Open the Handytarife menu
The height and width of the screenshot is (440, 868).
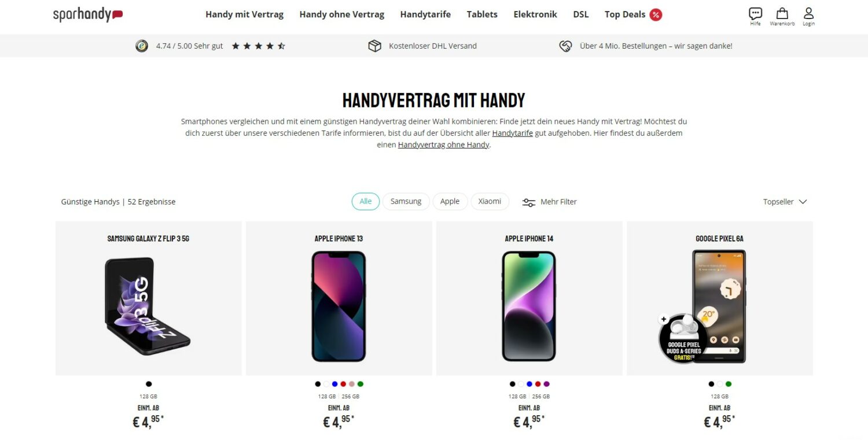[425, 14]
